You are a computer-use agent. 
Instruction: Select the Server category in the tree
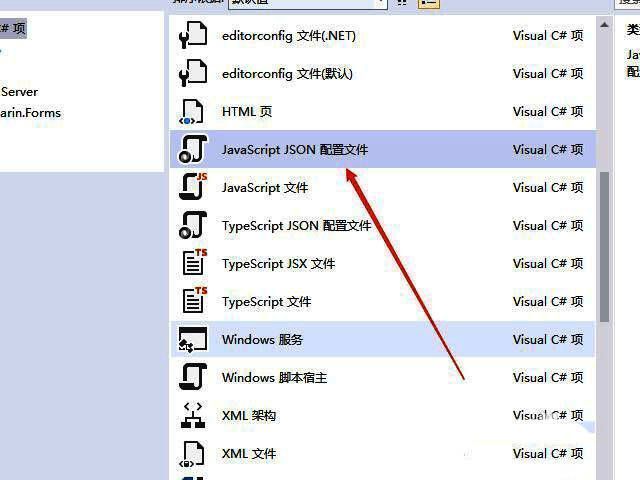pyautogui.click(x=19, y=92)
